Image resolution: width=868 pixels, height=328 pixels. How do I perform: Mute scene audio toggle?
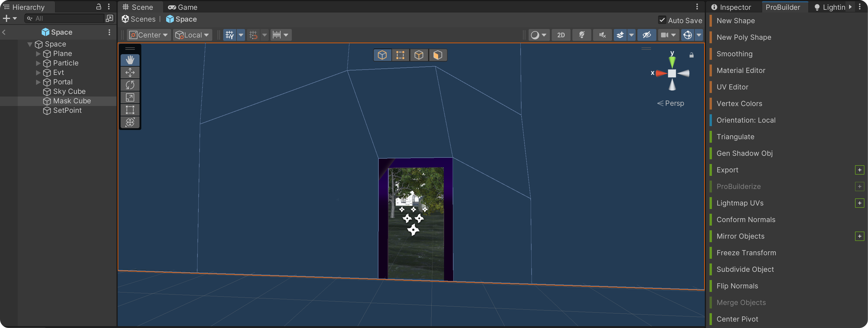coord(602,35)
